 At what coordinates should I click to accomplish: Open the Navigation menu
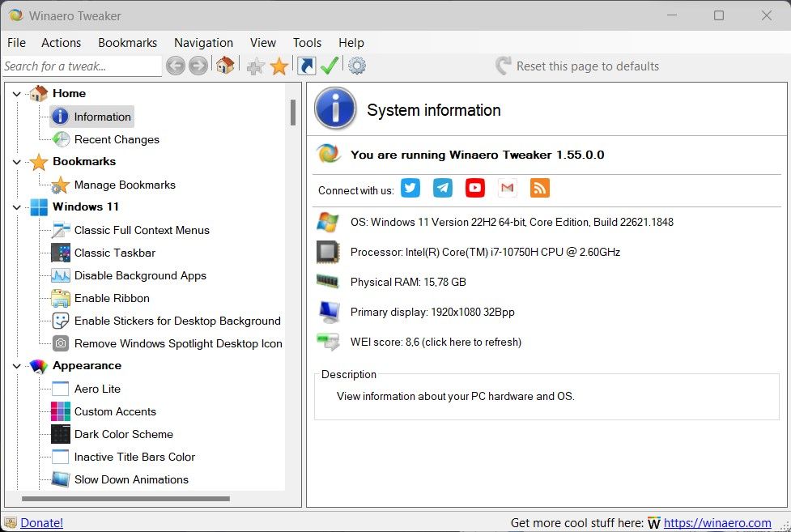pyautogui.click(x=203, y=43)
